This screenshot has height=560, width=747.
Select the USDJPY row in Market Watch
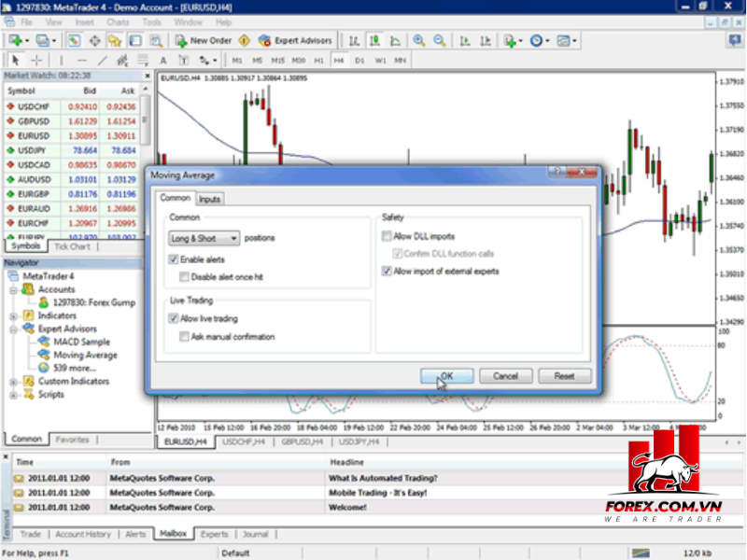(72, 150)
